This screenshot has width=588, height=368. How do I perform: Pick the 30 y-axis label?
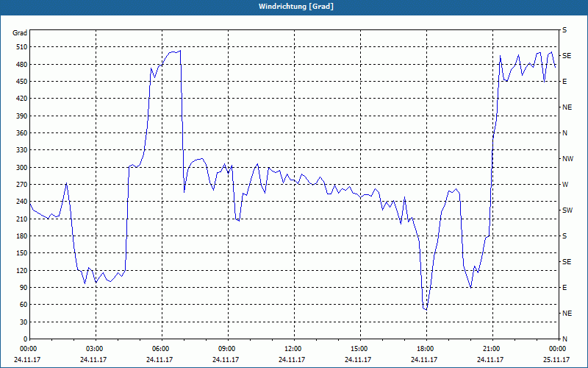24,322
